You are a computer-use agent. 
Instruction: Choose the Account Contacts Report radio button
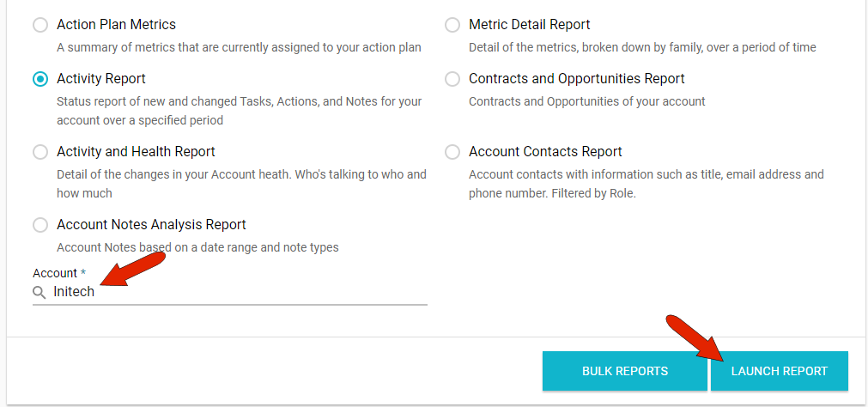click(x=452, y=152)
